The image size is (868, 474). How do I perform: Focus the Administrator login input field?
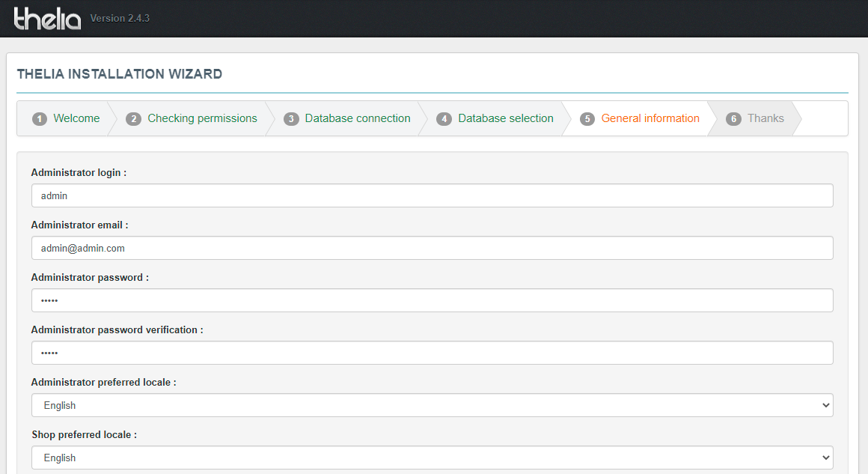(432, 195)
